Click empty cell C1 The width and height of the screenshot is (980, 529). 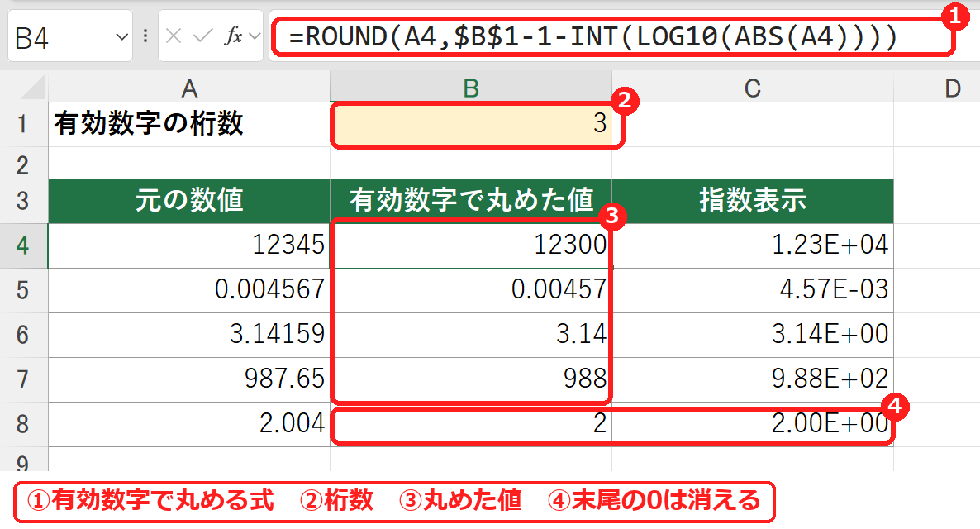click(x=753, y=125)
